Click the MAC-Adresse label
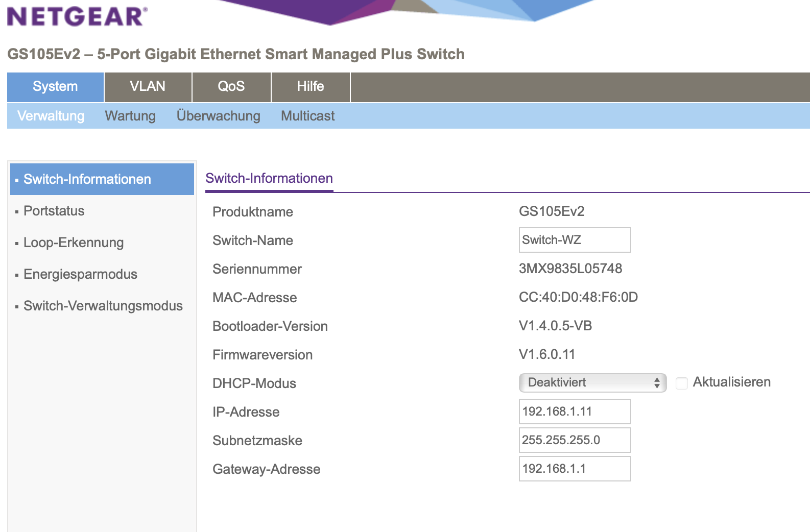 coord(255,298)
